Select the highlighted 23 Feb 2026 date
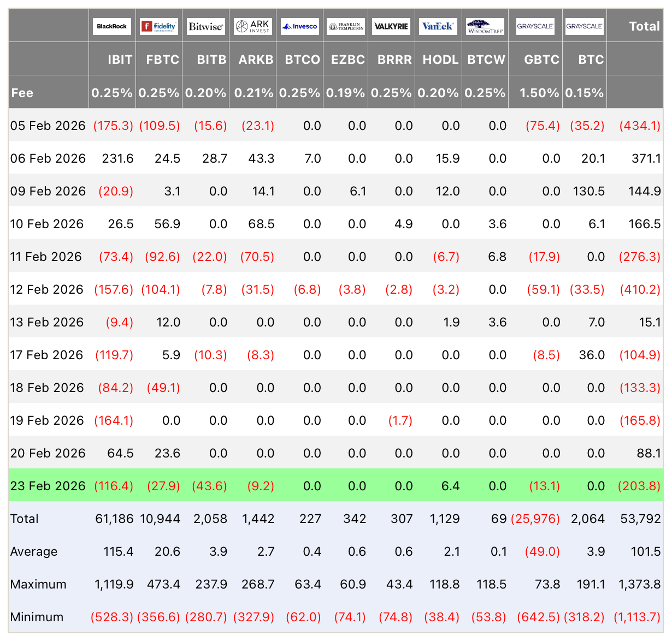 pos(48,486)
